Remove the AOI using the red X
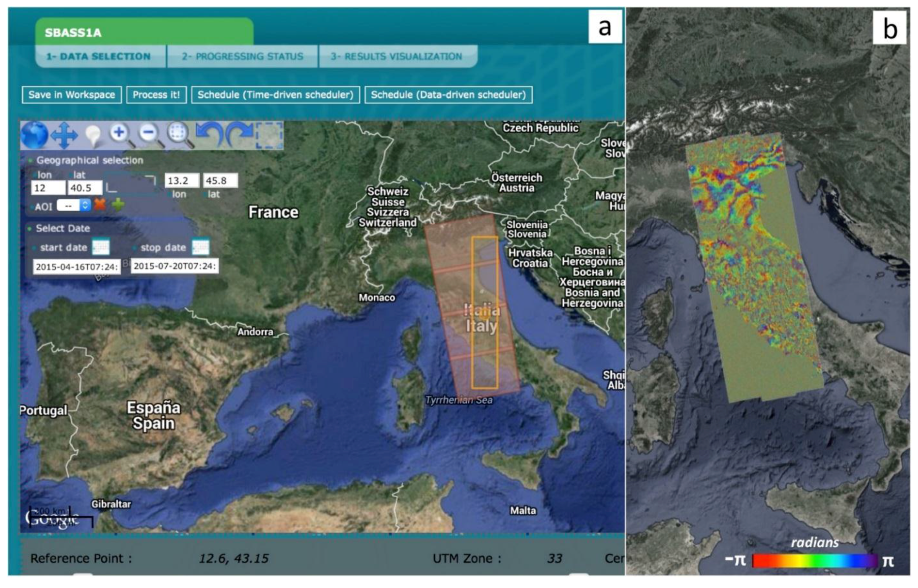The width and height of the screenshot is (918, 588). click(x=100, y=206)
